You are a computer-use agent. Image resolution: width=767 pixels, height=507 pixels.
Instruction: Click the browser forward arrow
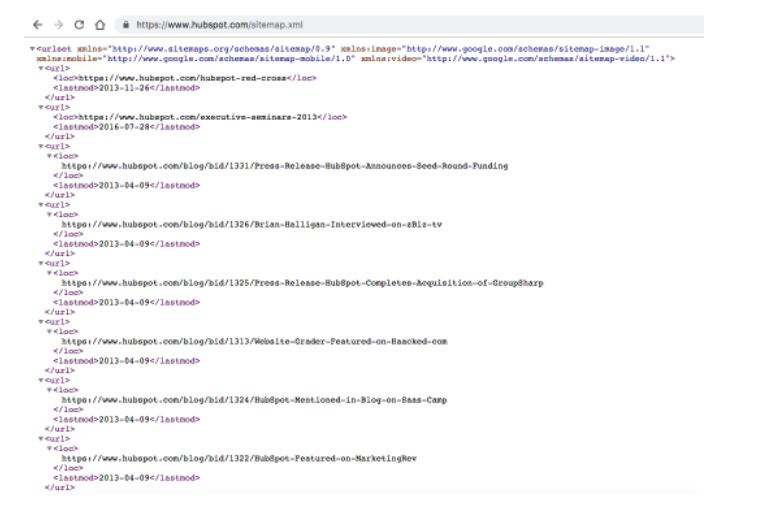pyautogui.click(x=59, y=24)
